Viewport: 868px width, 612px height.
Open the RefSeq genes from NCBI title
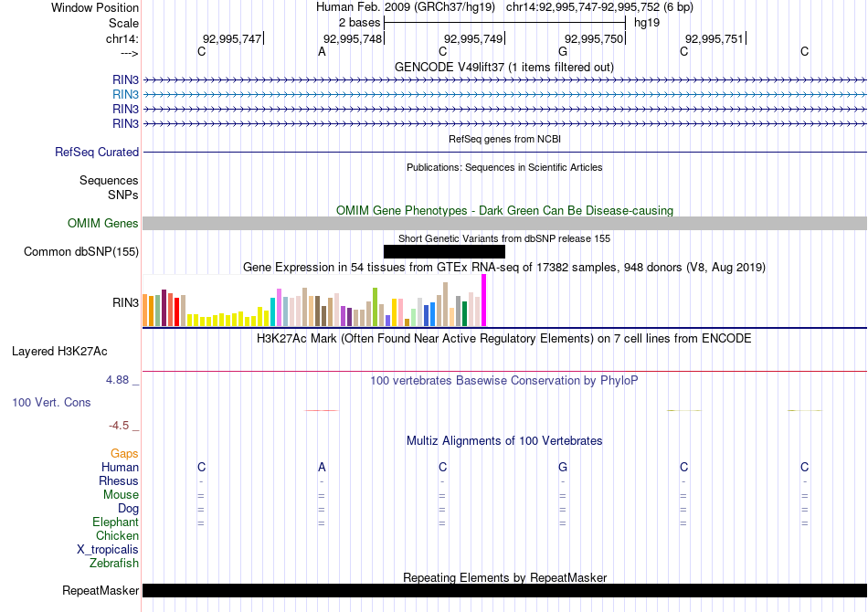pos(504,139)
